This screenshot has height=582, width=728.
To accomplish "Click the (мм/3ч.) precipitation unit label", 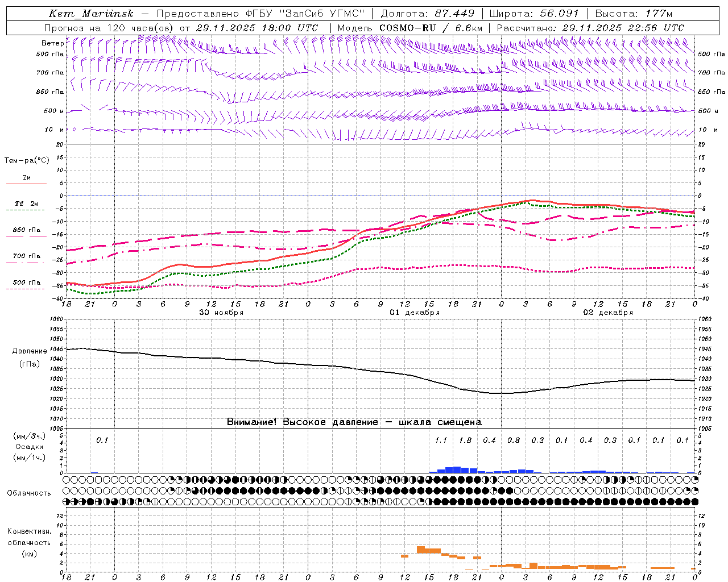I will pyautogui.click(x=30, y=436).
